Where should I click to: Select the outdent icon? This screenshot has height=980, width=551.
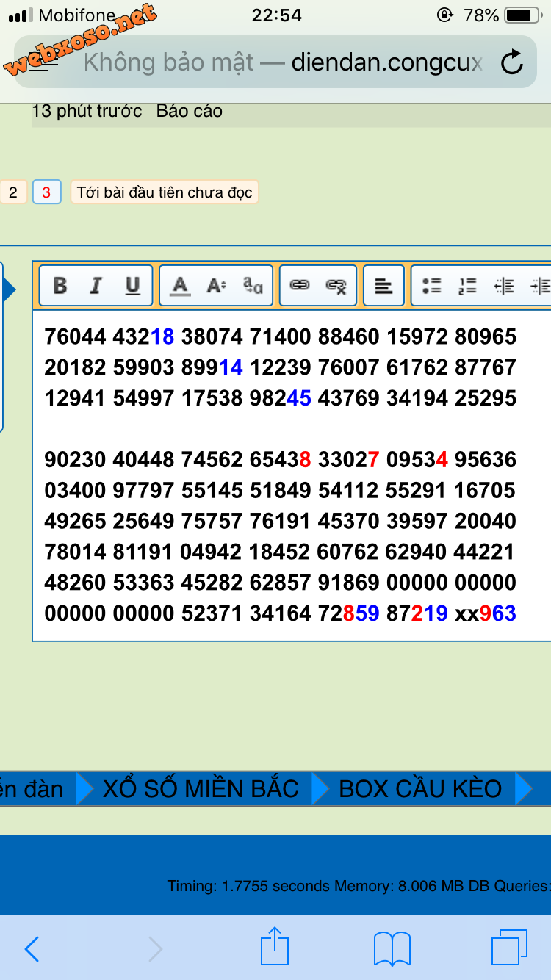click(x=504, y=286)
